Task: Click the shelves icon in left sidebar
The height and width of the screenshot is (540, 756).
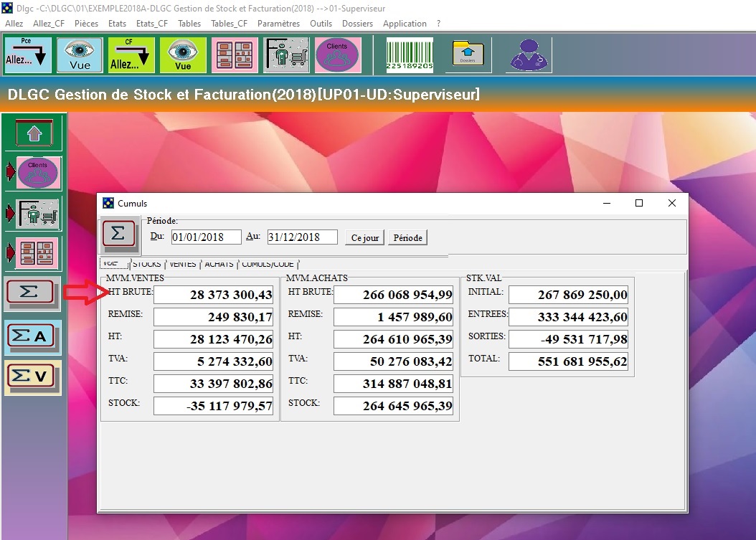Action: coord(37,253)
